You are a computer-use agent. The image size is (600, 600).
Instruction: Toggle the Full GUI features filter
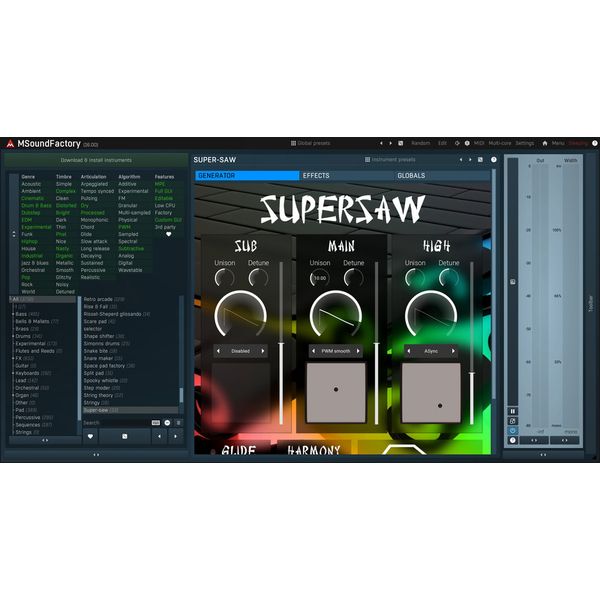click(x=164, y=191)
